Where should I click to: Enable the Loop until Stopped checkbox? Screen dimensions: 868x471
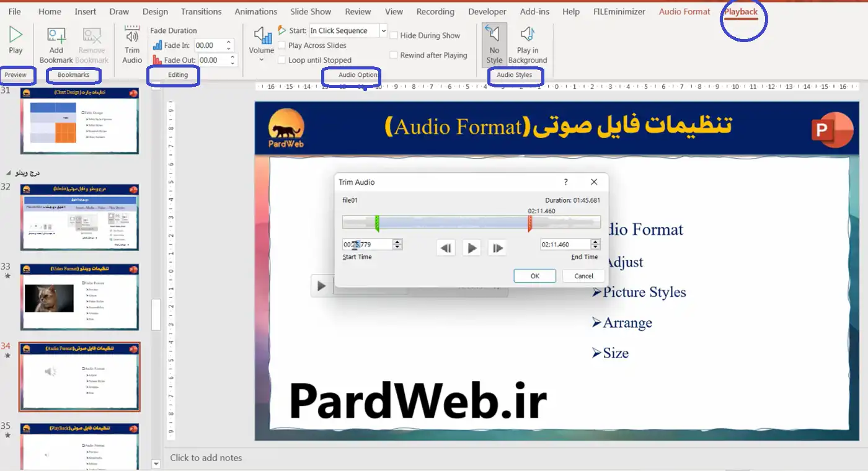click(x=282, y=60)
